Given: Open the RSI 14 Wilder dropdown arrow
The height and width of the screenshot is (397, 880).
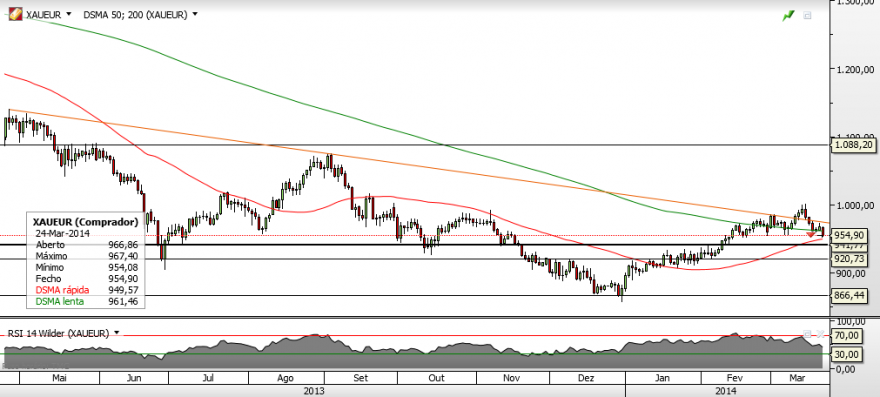Looking at the screenshot, I should (x=116, y=333).
